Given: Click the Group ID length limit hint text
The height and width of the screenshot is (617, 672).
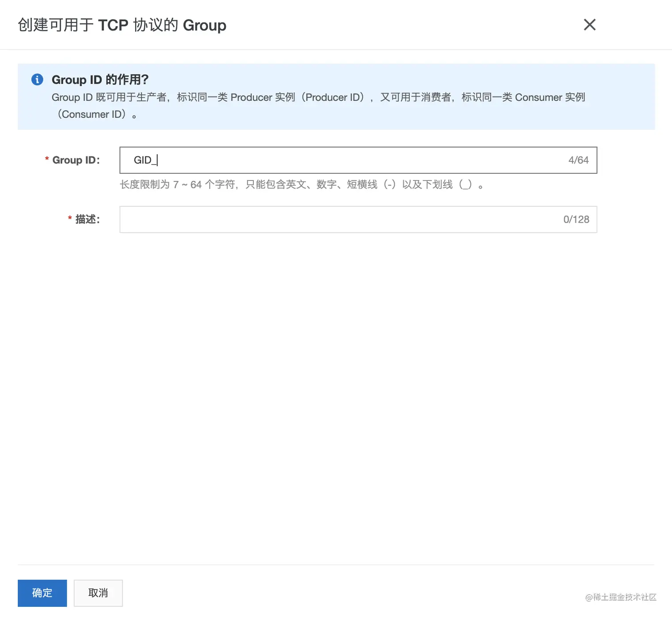Looking at the screenshot, I should tap(301, 184).
